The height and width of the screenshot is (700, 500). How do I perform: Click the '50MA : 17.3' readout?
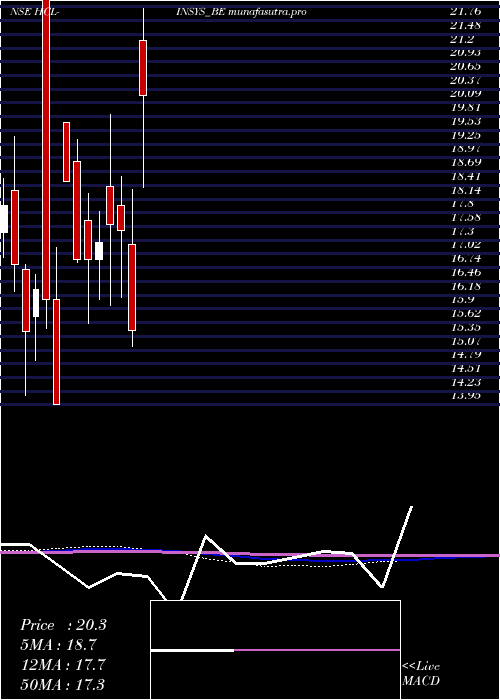tap(63, 685)
